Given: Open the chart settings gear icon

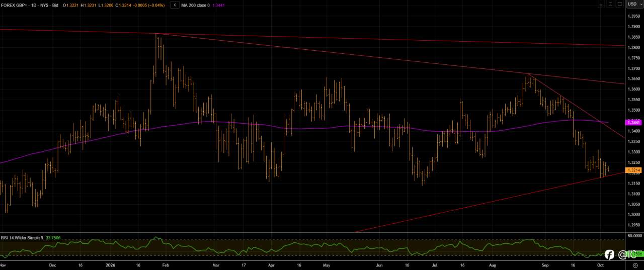Looking at the screenshot, I should tap(635, 264).
